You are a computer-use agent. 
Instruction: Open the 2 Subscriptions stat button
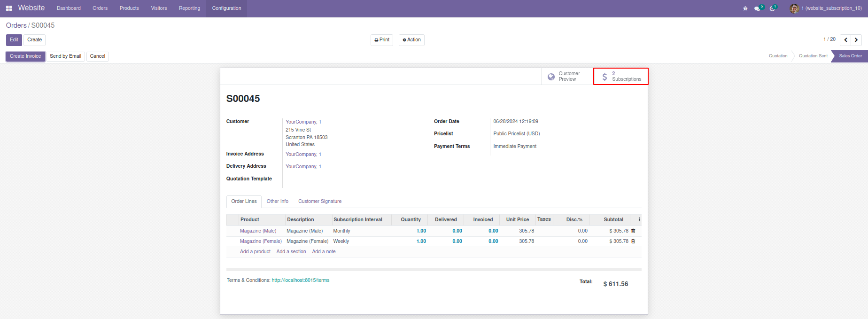click(620, 77)
